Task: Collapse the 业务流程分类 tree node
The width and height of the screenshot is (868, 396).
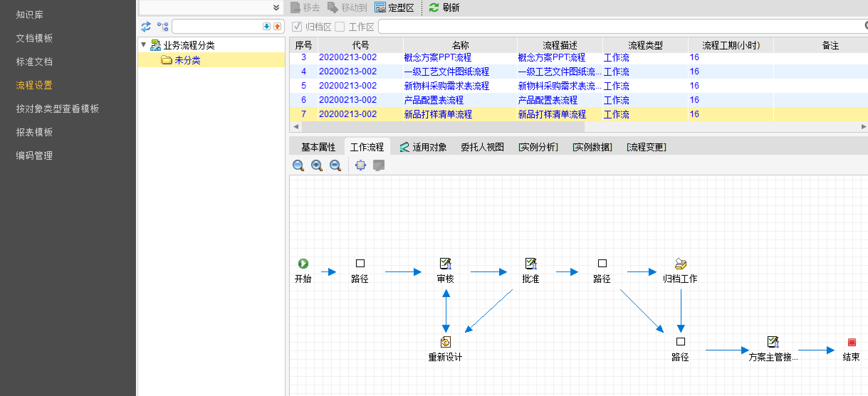Action: [143, 45]
